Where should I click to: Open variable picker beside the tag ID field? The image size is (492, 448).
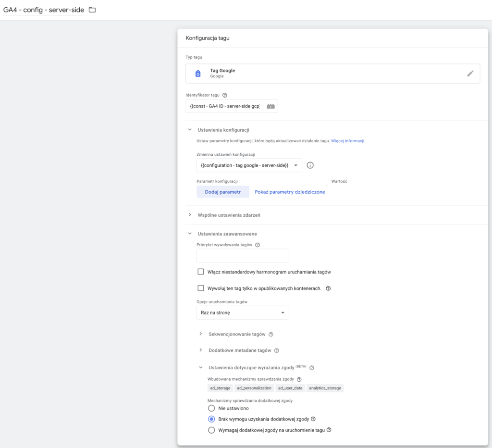click(271, 106)
